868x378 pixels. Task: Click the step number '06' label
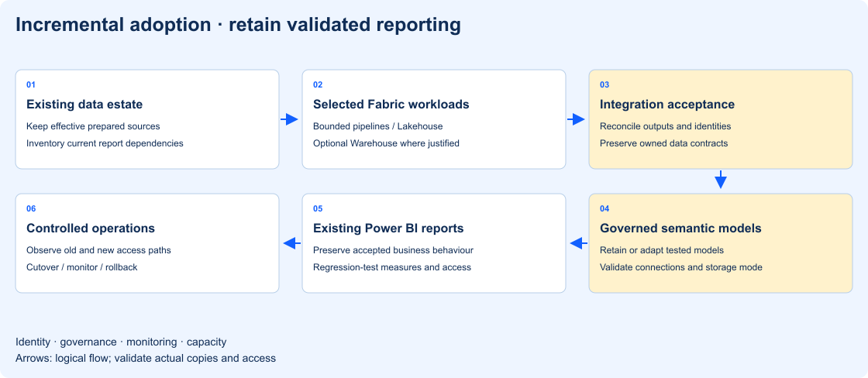pos(31,208)
